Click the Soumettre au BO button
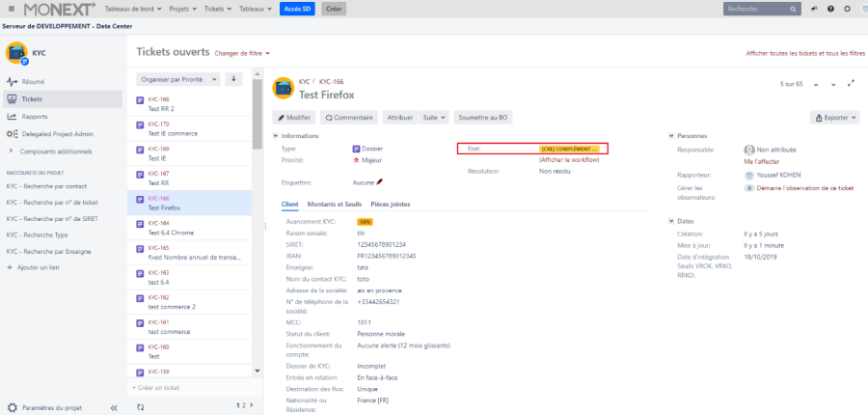 [484, 118]
